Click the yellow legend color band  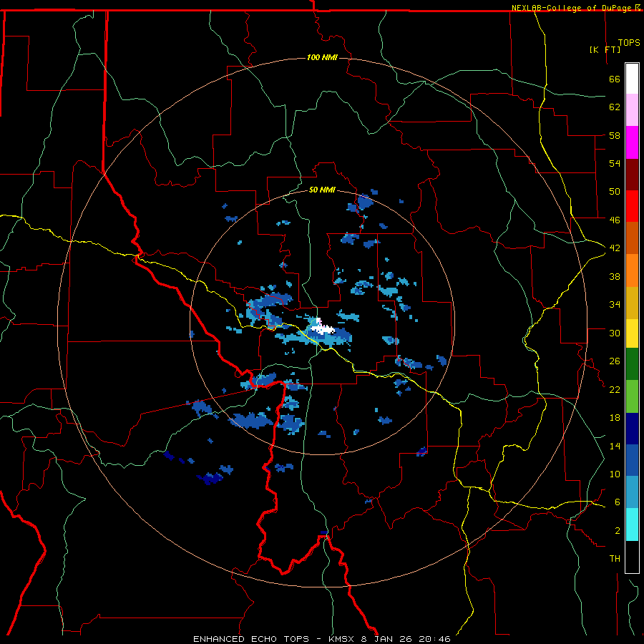point(632,333)
